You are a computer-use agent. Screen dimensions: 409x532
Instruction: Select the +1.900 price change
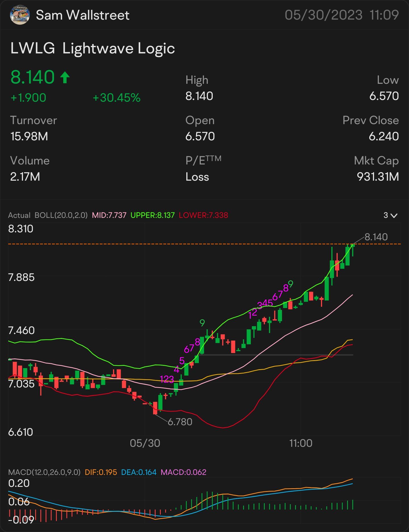coord(28,98)
